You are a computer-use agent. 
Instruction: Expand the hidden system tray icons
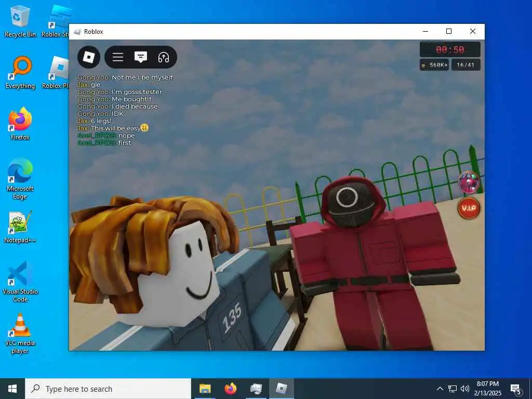[x=440, y=389]
